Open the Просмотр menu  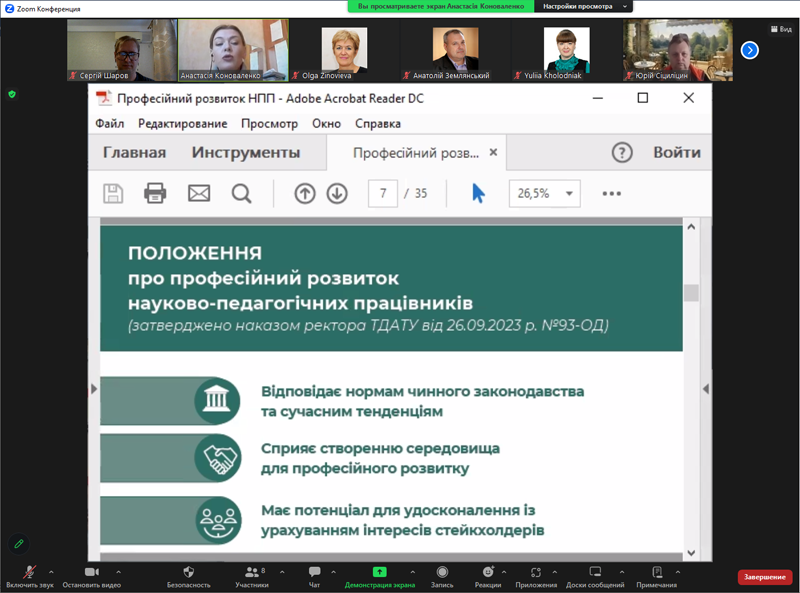tap(269, 123)
